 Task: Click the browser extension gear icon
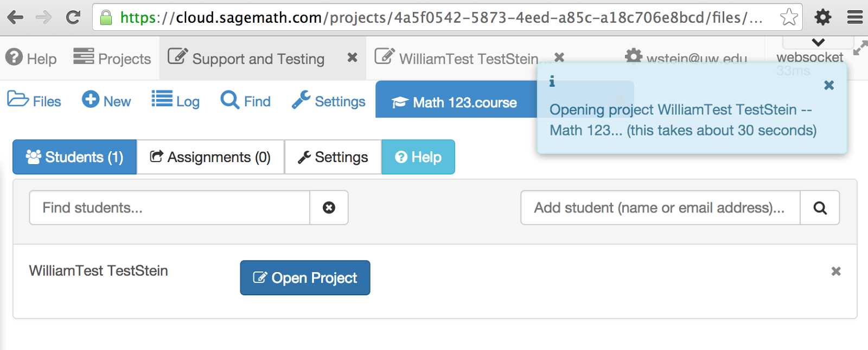pos(823,17)
